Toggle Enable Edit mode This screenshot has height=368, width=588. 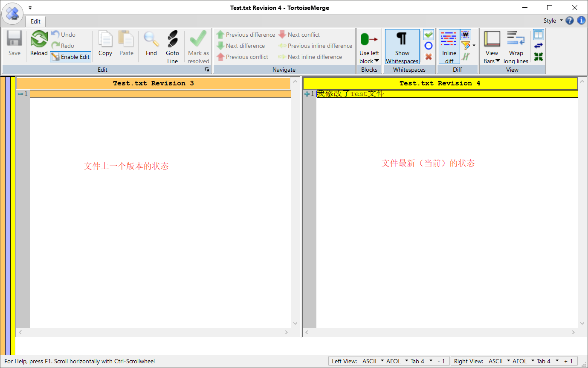pos(70,57)
